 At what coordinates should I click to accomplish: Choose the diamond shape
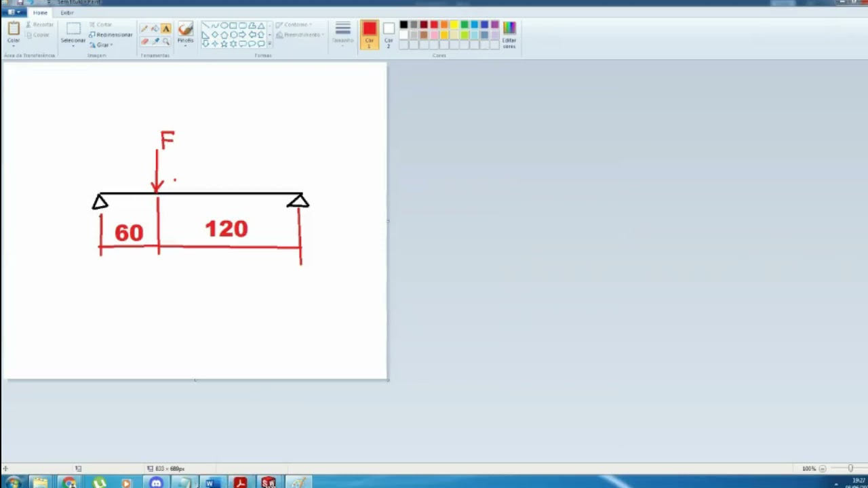click(x=215, y=35)
